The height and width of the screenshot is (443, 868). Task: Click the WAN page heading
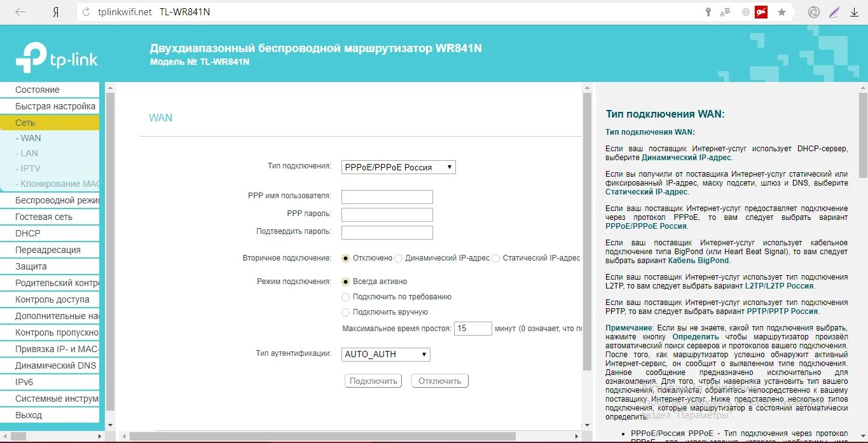tap(161, 118)
